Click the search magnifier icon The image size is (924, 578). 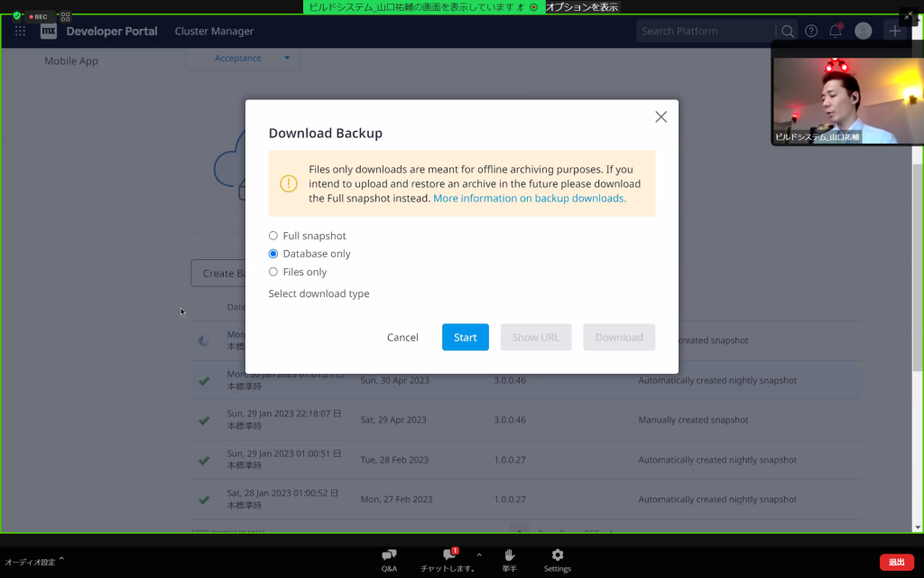click(x=788, y=31)
